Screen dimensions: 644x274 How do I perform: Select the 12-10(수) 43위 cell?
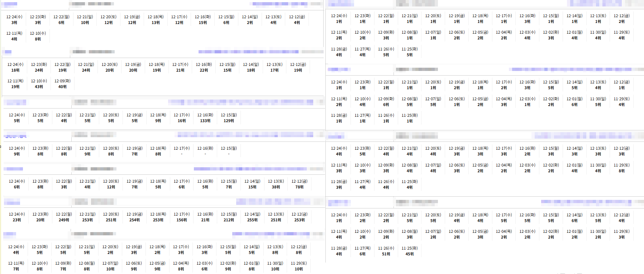[x=39, y=84]
